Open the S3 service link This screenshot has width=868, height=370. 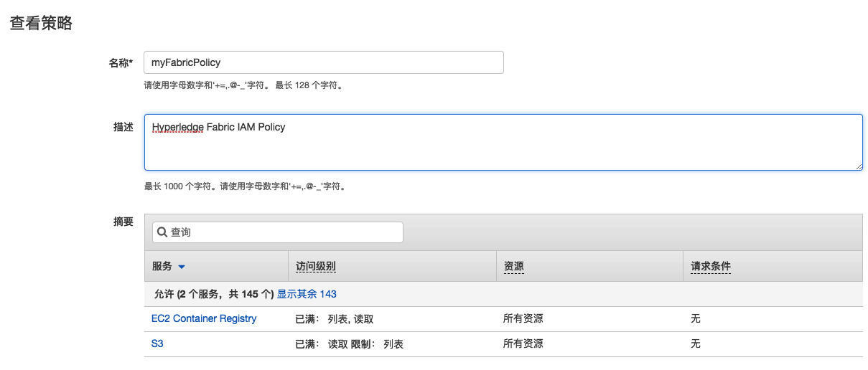coord(157,343)
